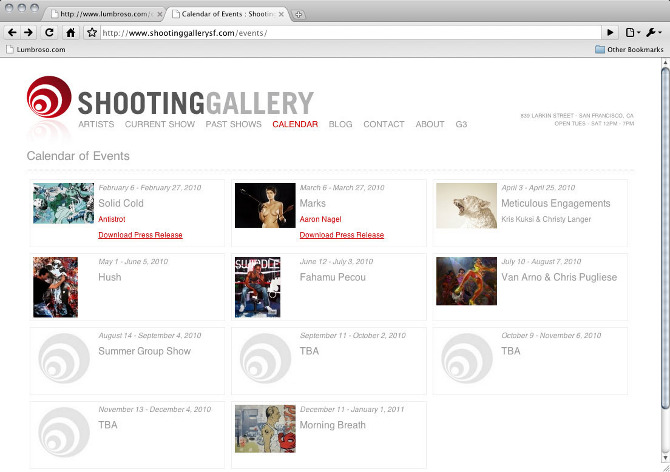Click the Aaron Nagel artist link
The height and width of the screenshot is (472, 670).
coord(320,219)
